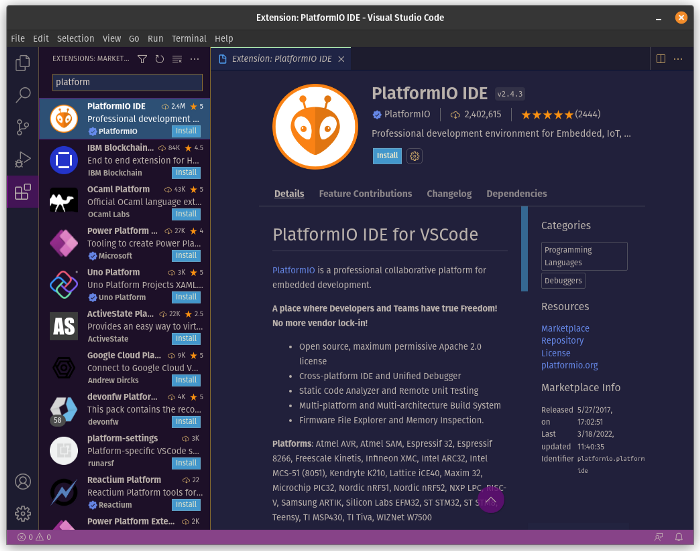
Task: Click the extension search field containing 'platform'
Action: [x=126, y=82]
